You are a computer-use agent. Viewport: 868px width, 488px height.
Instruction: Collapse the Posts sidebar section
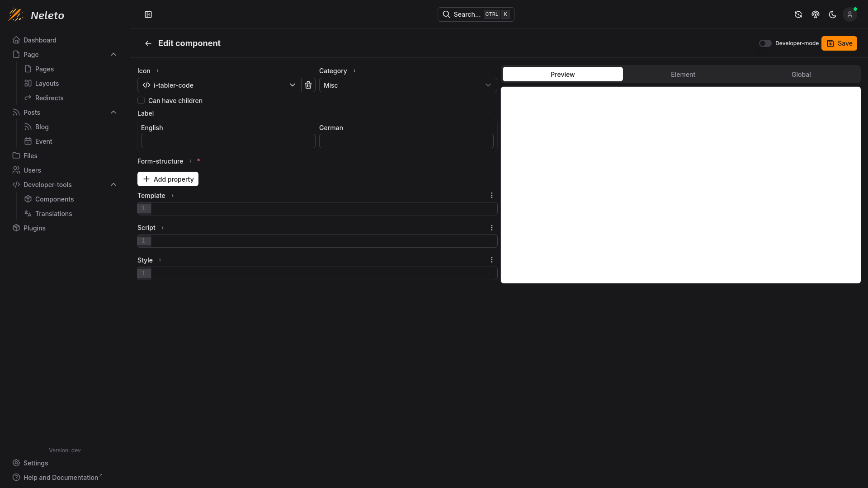[113, 112]
